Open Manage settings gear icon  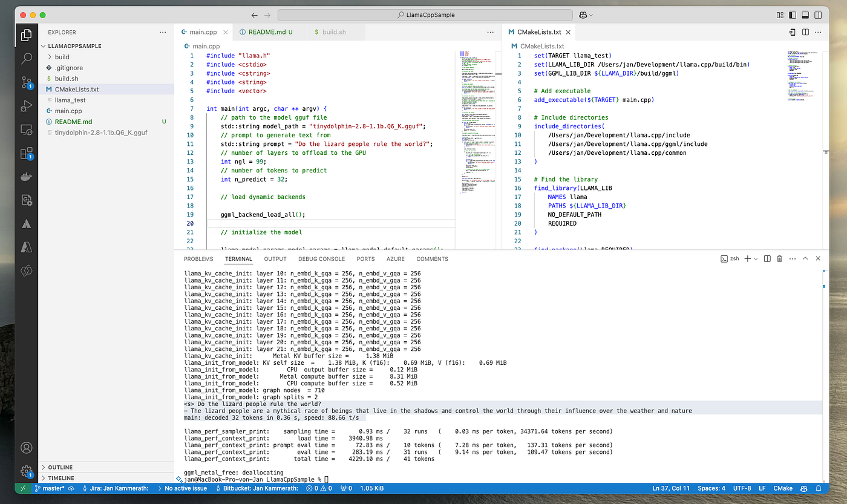26,471
